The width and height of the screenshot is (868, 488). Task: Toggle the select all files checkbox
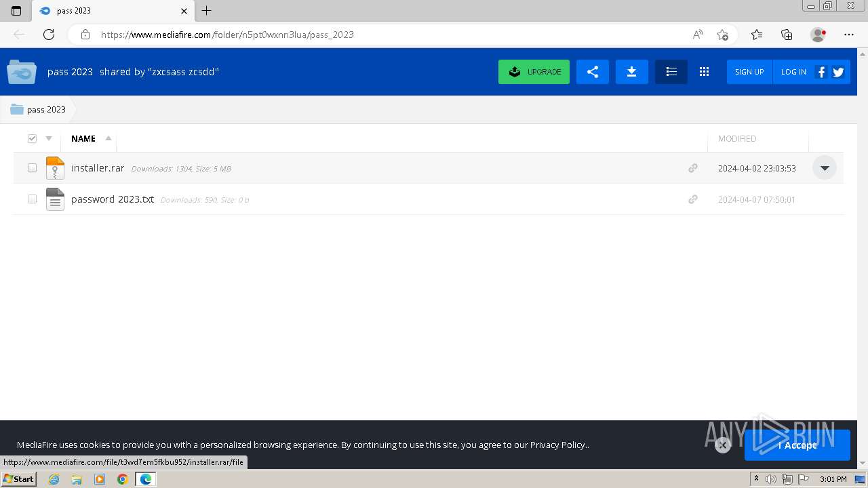point(32,138)
